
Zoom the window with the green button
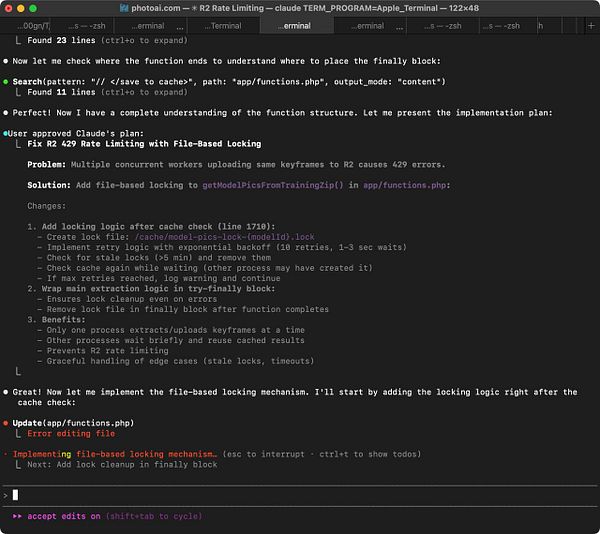[33, 8]
